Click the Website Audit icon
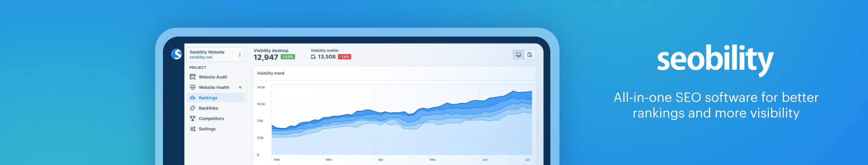Screen dimensions: 868x165 (193, 77)
